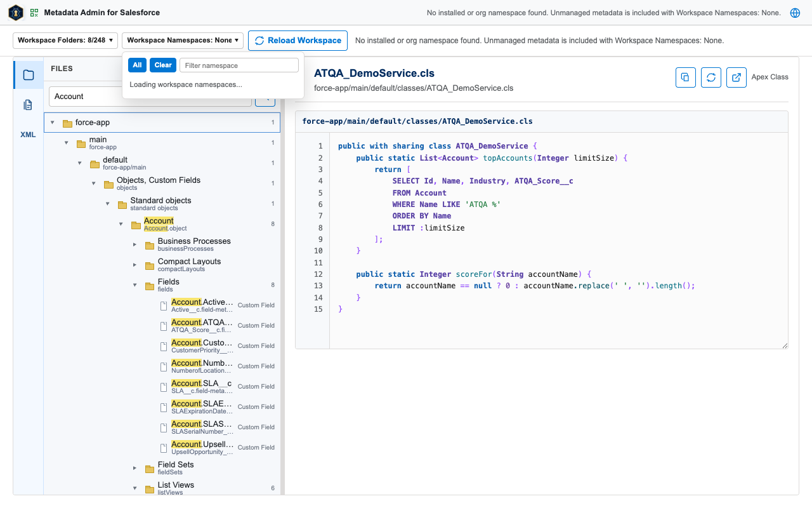Open the Workspace Namespaces None dropdown
812x508 pixels.
[x=183, y=40]
